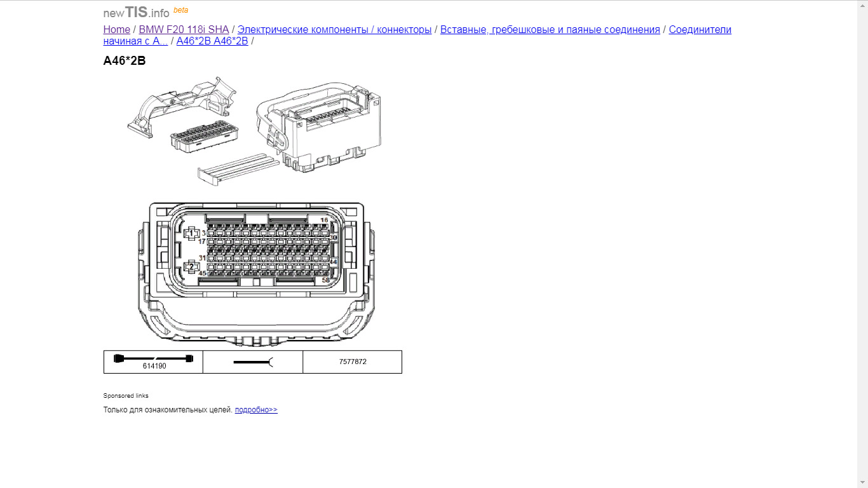Click the connector housing illustration on right
868x488 pixels.
pos(320,127)
